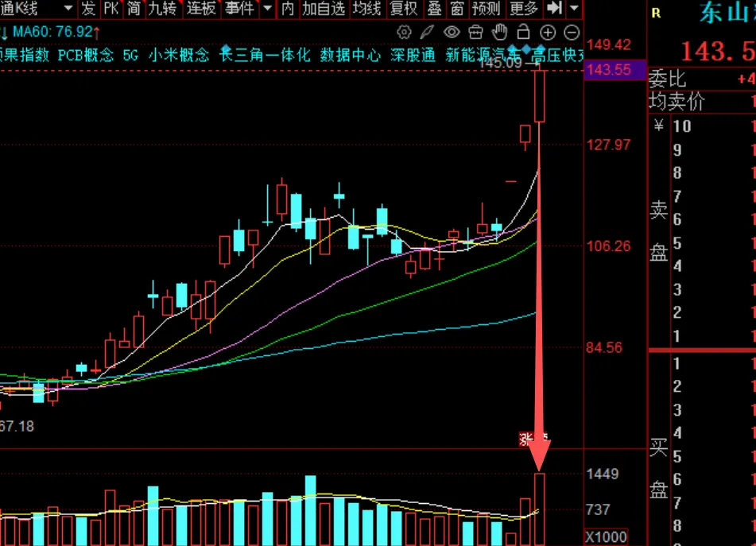
Task: Open the 更多 more menu
Action: click(524, 8)
